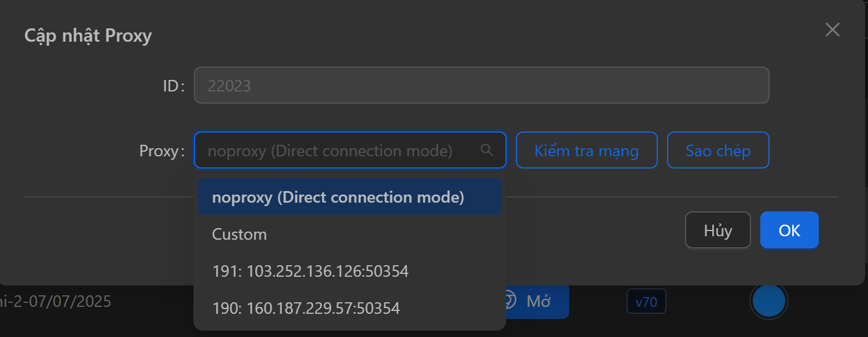
Task: Click the v70 version badge
Action: coord(646,301)
